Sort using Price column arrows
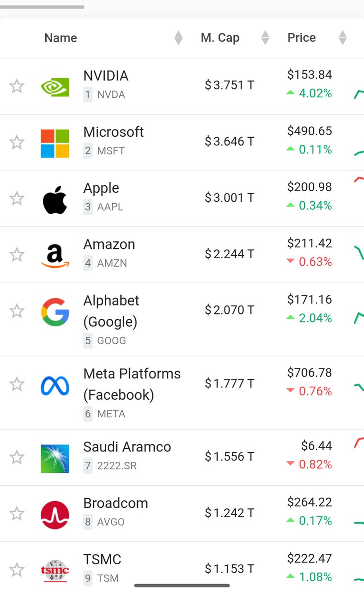364x596 pixels. pyautogui.click(x=342, y=38)
